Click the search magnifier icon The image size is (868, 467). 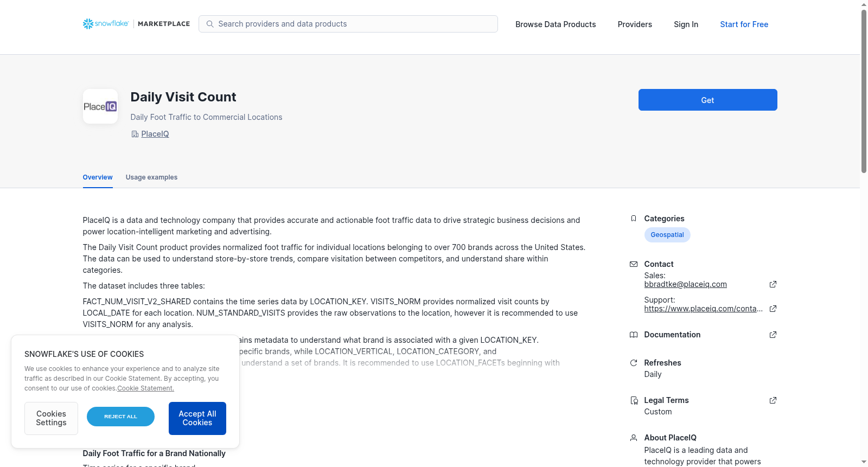point(210,24)
